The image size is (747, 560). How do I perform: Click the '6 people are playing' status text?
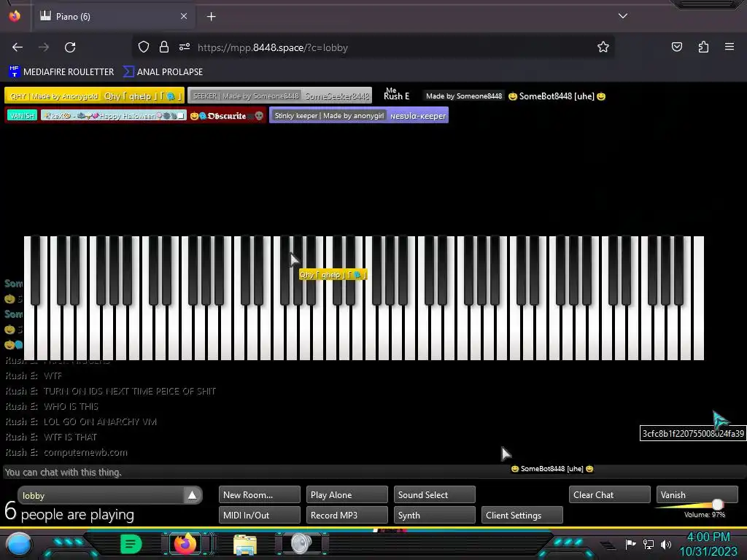69,513
